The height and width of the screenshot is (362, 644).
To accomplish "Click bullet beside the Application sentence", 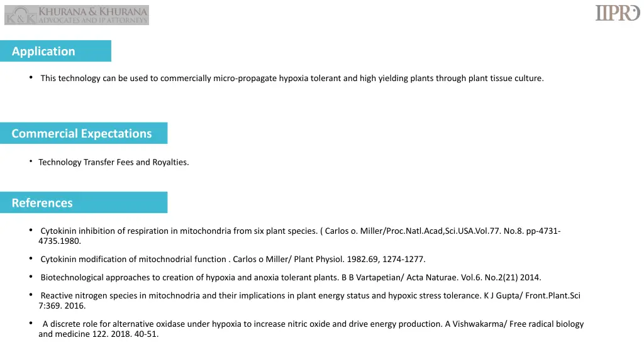I will 31,77.
